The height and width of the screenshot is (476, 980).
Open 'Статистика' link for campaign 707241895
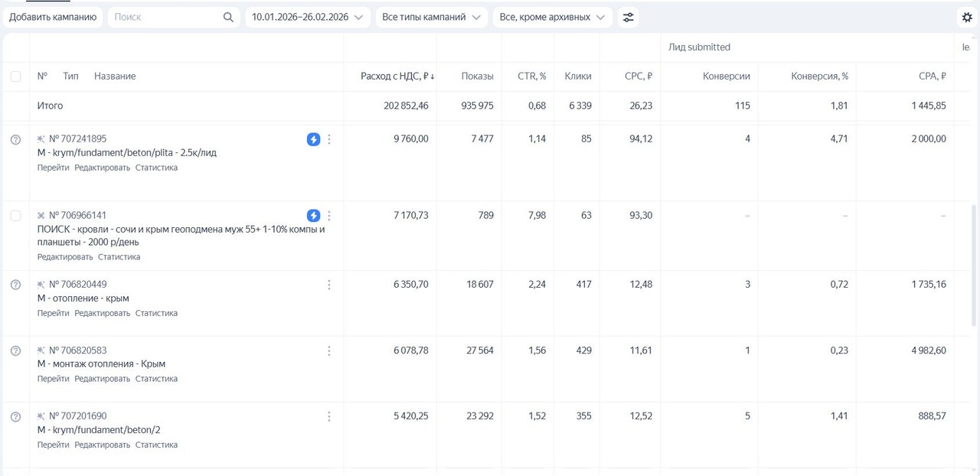click(156, 168)
